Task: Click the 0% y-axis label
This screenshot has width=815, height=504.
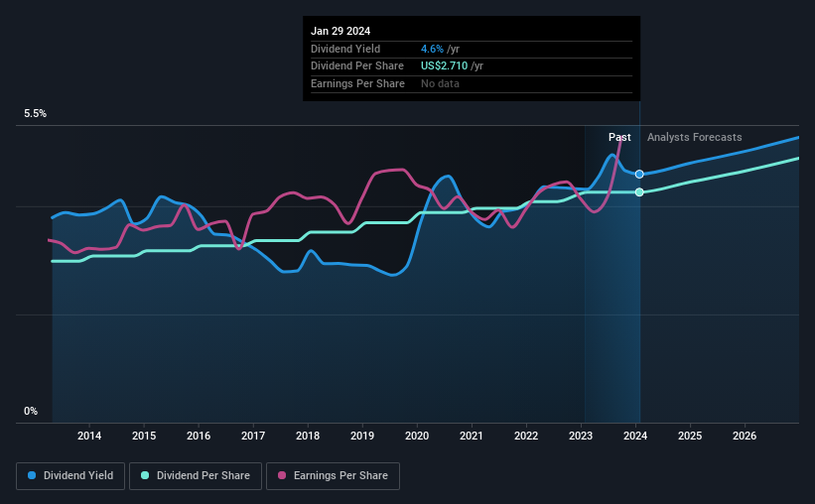Action: (x=31, y=411)
